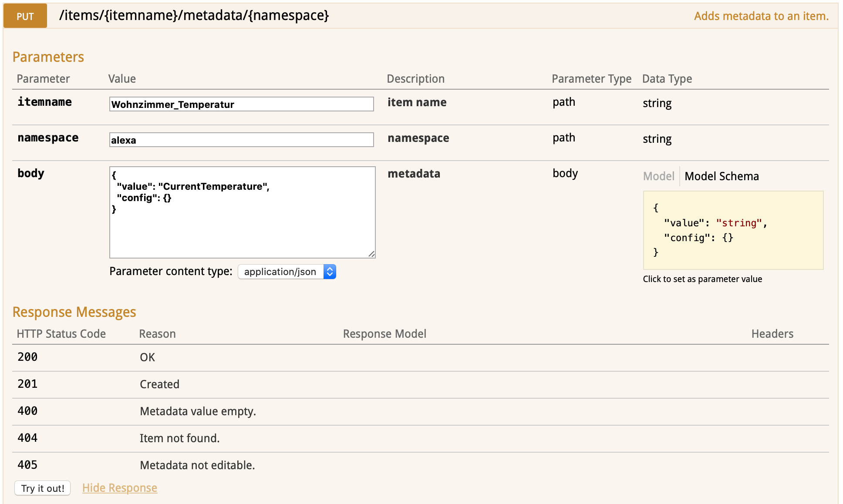
Task: Click the 'Adds metadata to an item.' summary
Action: pyautogui.click(x=761, y=16)
